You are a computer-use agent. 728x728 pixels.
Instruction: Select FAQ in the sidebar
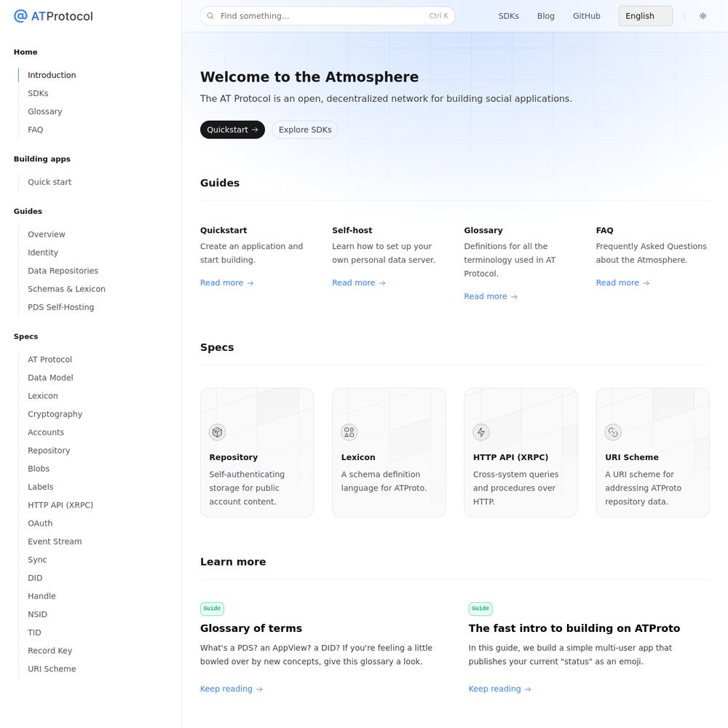tap(35, 130)
